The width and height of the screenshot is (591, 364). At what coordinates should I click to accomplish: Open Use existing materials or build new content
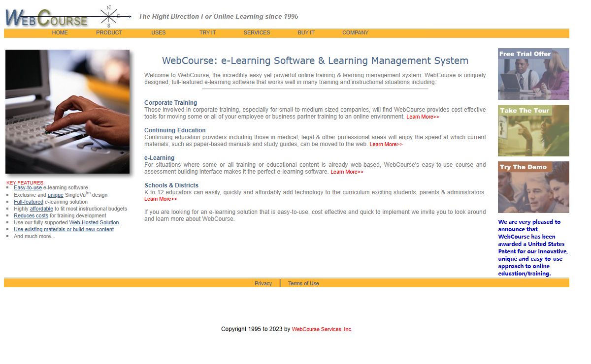(64, 229)
